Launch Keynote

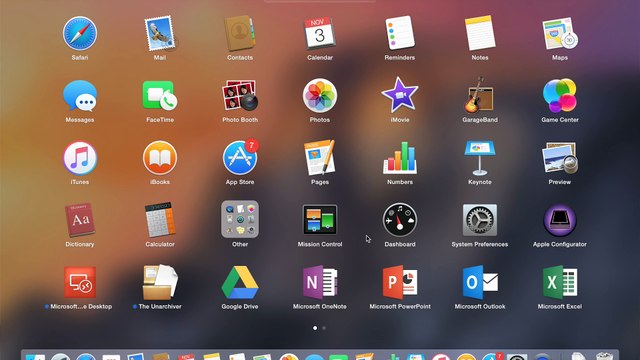point(480,158)
